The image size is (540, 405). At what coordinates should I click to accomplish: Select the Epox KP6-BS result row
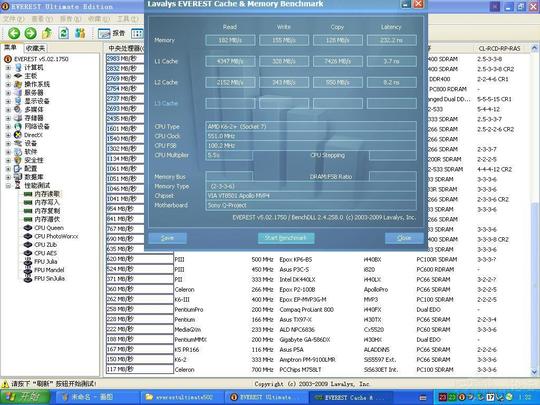coord(318,259)
